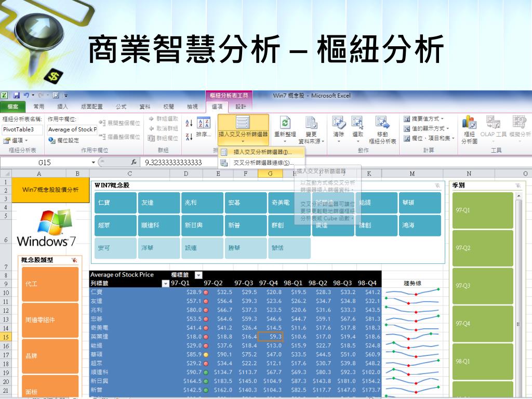Open the 選項 dropdown under PivotTable name
Image resolution: width=532 pixels, height=399 pixels.
click(26, 140)
